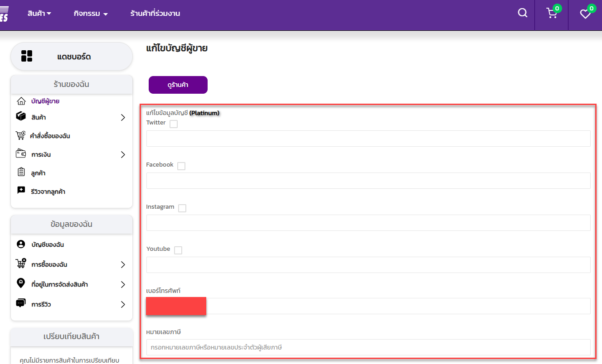Open the รีวิวจากลูกค้า sidebar link
602x364 pixels.
(x=48, y=192)
